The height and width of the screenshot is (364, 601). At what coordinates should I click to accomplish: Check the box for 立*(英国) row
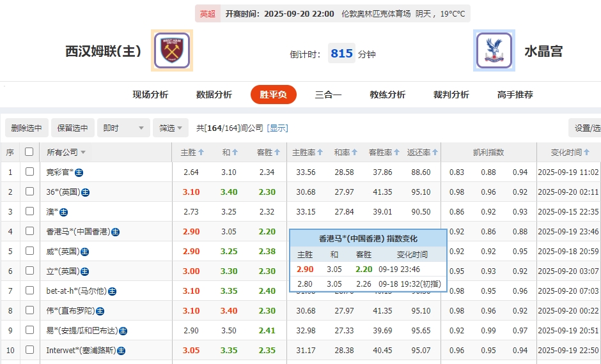[29, 271]
